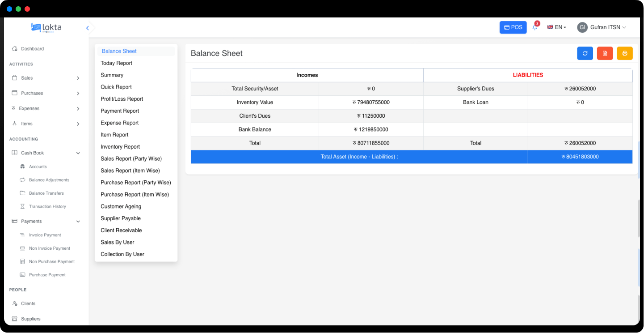644x333 pixels.
Task: Open Quick Report
Action: (x=116, y=87)
